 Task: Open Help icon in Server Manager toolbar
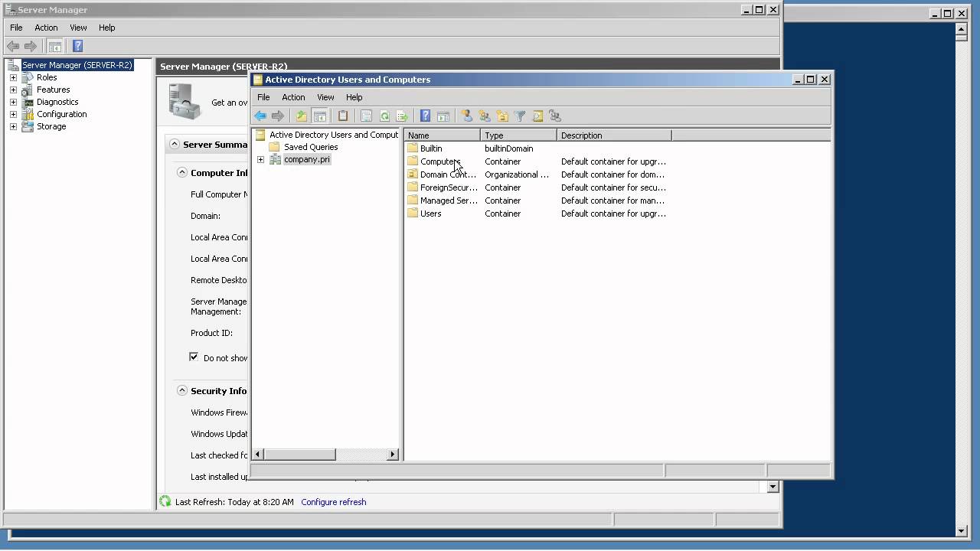tap(77, 47)
